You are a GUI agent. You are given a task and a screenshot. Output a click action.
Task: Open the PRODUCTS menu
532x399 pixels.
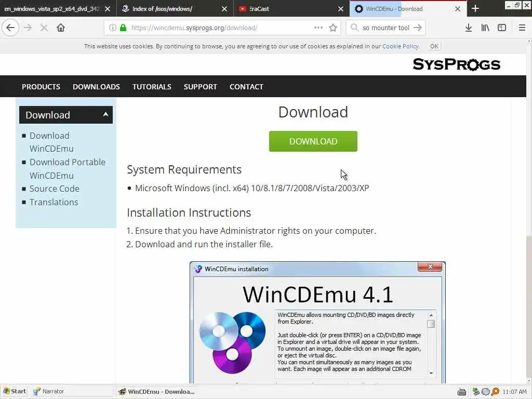click(41, 87)
